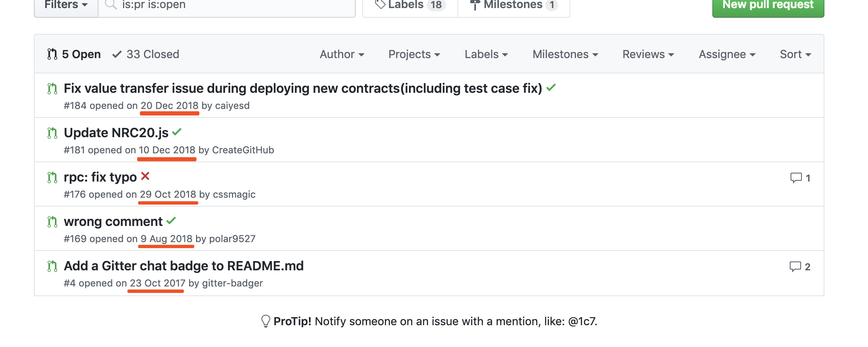Click the Labels tag icon
Viewport: 868px width, 347px height.
click(x=380, y=5)
